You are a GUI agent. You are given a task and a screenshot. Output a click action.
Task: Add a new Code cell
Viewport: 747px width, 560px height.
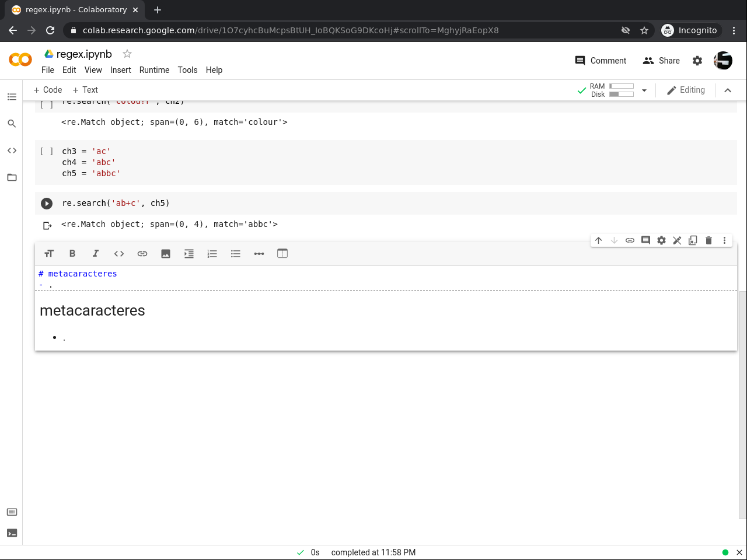click(48, 90)
